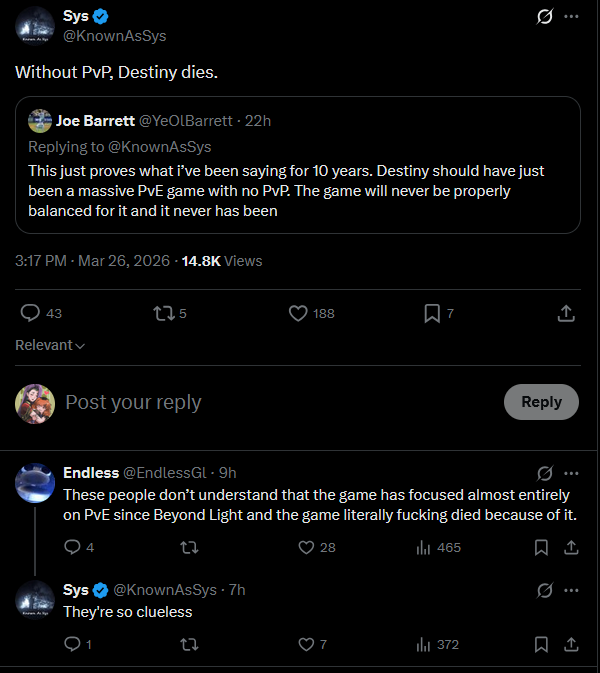Open Endless's profile avatar
This screenshot has height=673, width=600.
pos(35,484)
